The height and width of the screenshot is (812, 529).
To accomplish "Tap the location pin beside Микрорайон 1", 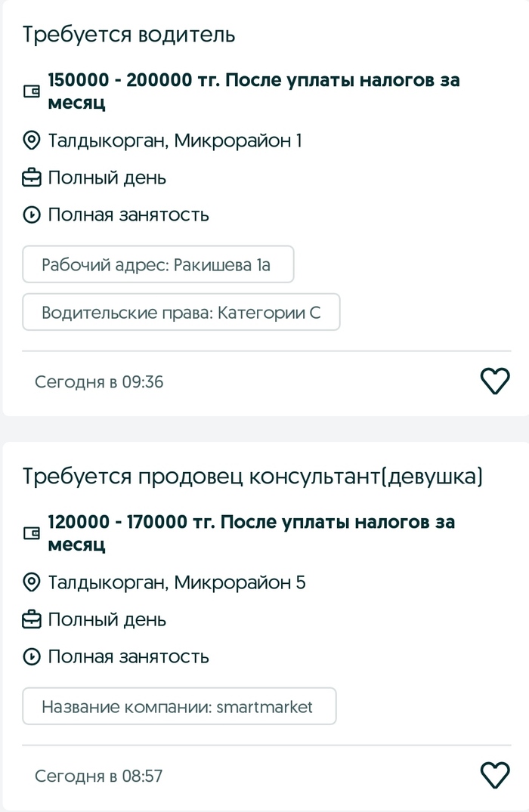I will pyautogui.click(x=32, y=140).
